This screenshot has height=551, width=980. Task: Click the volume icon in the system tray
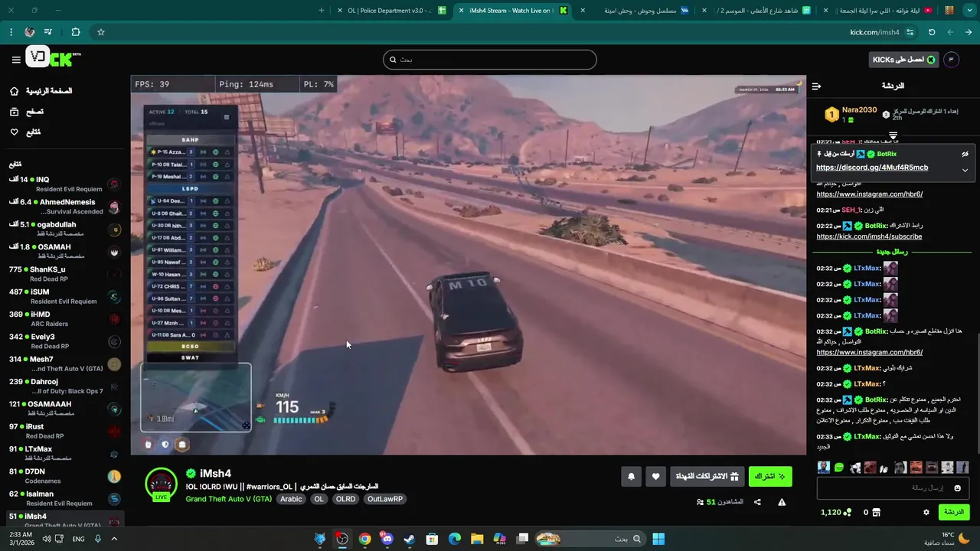(46, 539)
